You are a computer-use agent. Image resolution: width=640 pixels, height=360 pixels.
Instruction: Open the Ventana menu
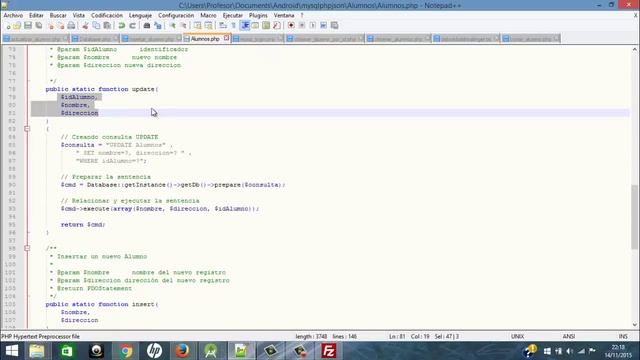(284, 15)
